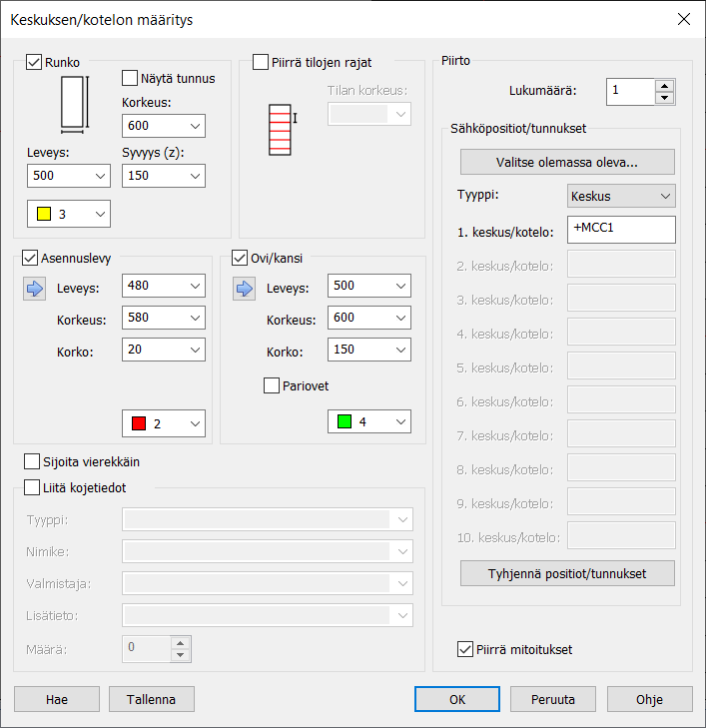Enable Sijoita vierekkäin checkbox
The width and height of the screenshot is (706, 728).
32,462
